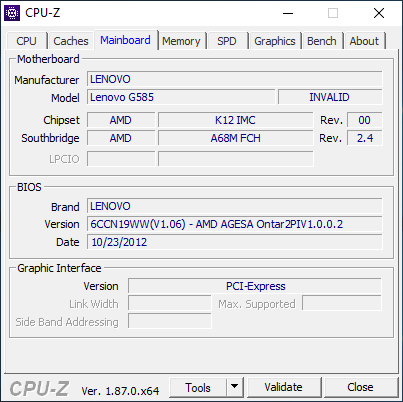Image resolution: width=403 pixels, height=402 pixels.
Task: Click the PCI-Express version field
Action: point(255,286)
